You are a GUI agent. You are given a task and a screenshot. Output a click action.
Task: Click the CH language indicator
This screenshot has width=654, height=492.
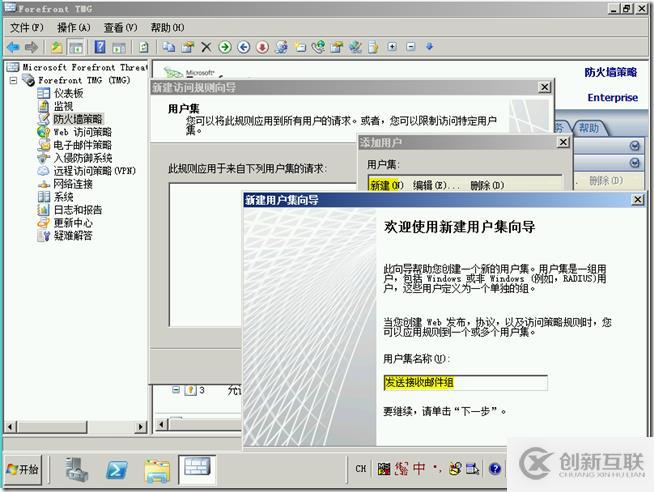tap(361, 469)
